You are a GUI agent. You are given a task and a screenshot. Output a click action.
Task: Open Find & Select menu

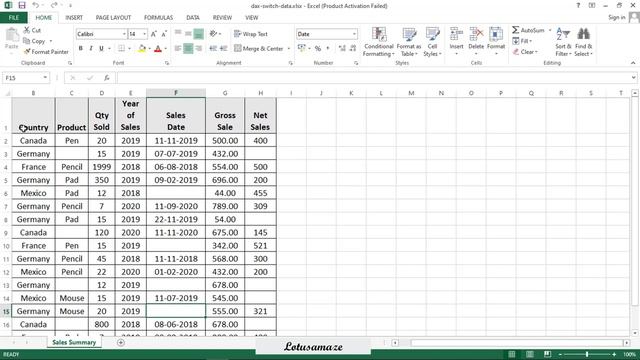click(x=583, y=42)
